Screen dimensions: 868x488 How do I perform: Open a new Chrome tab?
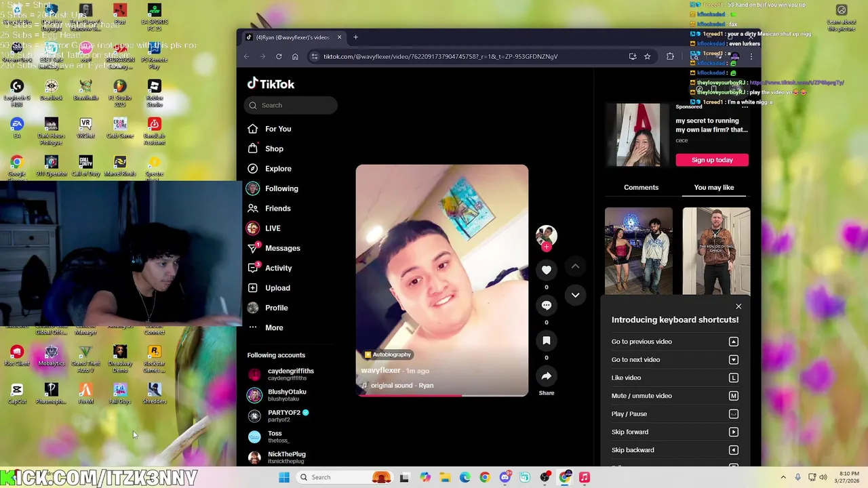tap(355, 37)
